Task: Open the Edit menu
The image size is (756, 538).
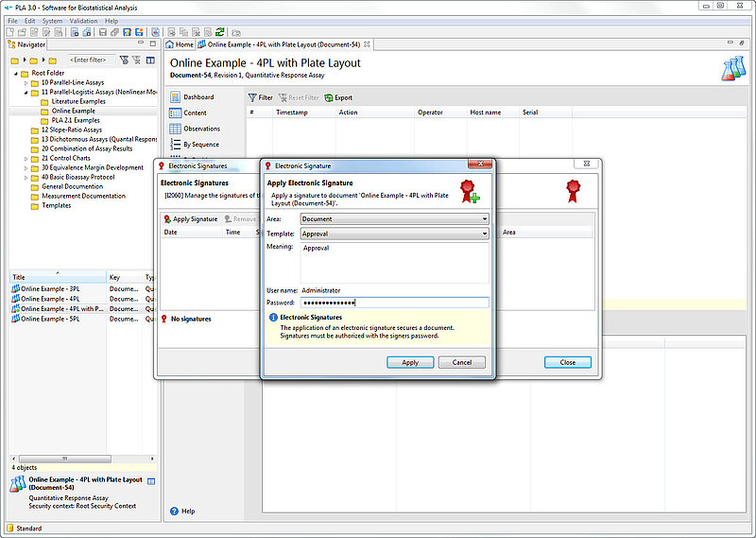Action: pyautogui.click(x=30, y=21)
